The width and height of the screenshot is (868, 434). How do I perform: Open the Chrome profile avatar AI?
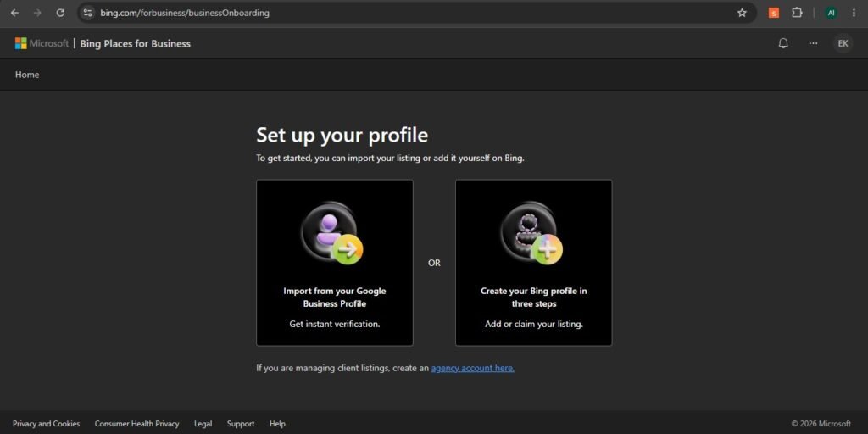[x=831, y=13]
